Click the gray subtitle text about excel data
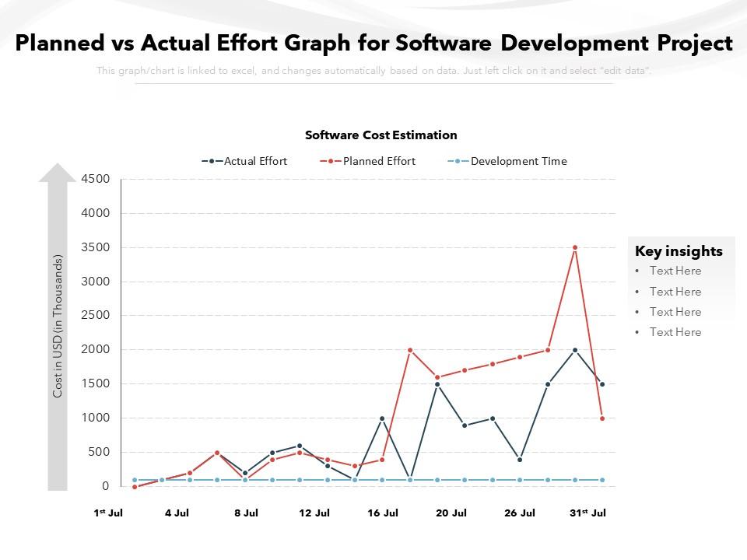 (373, 71)
